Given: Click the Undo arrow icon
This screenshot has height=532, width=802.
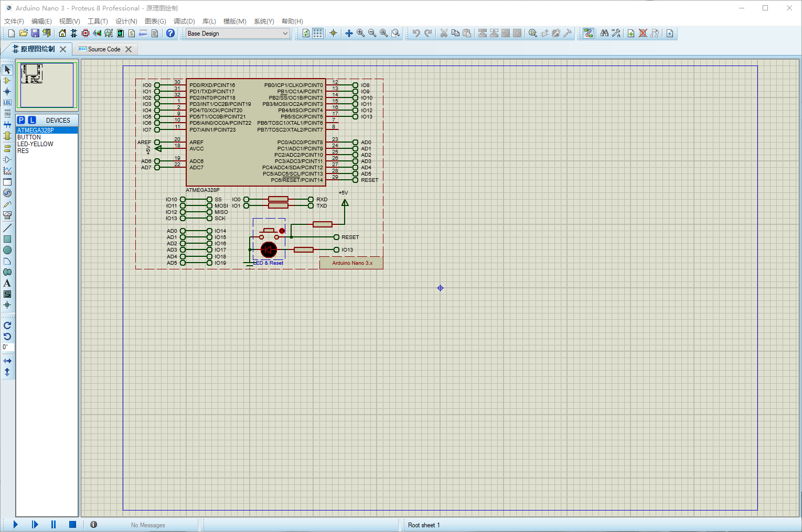Looking at the screenshot, I should (x=416, y=33).
